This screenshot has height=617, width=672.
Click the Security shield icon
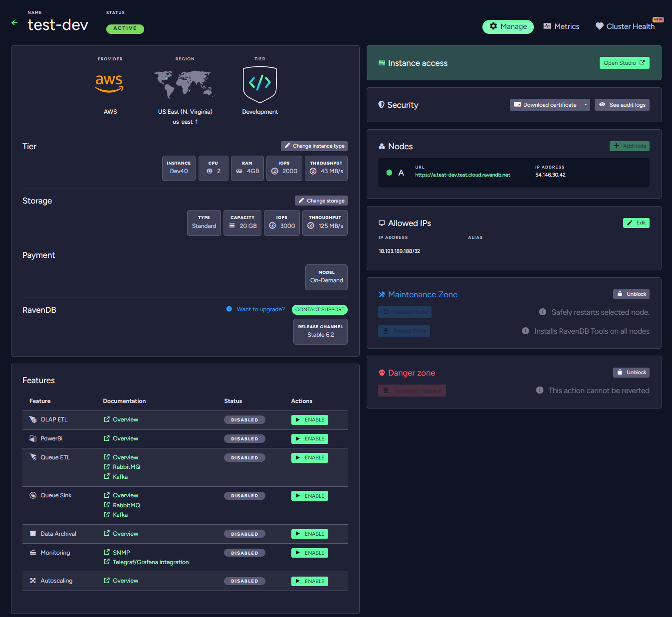[x=382, y=105]
